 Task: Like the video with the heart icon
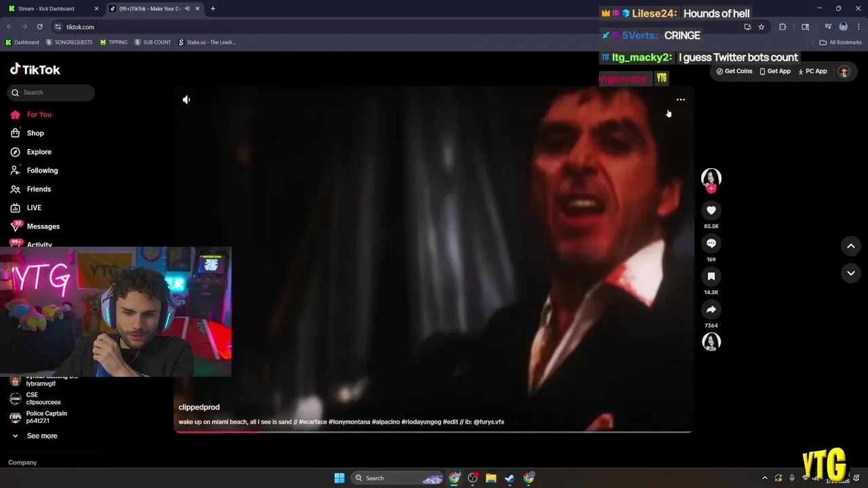711,210
